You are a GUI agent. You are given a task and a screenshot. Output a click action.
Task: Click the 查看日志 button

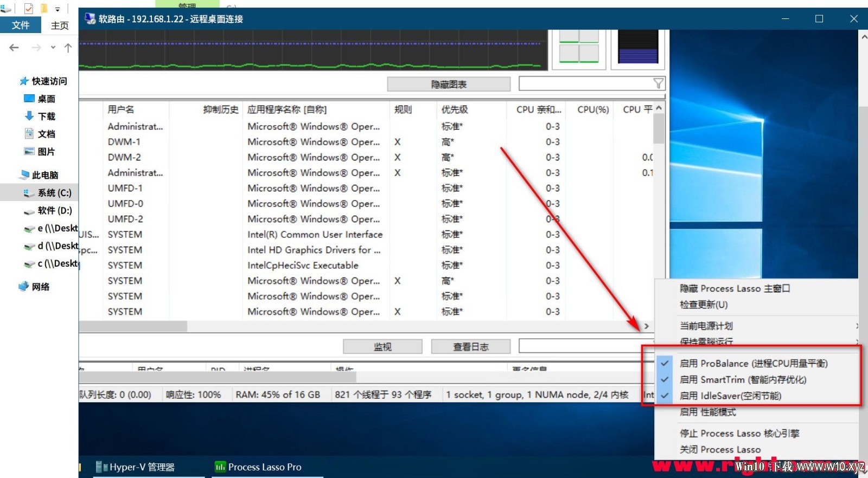471,346
